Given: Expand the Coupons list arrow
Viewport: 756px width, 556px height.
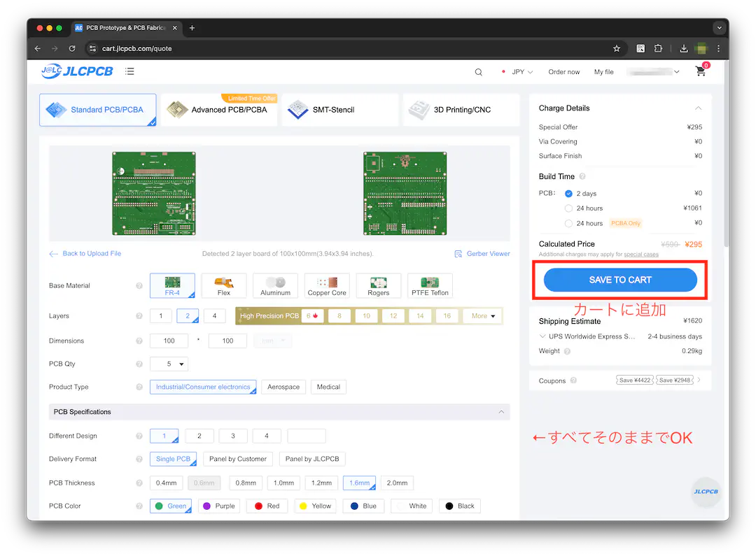Looking at the screenshot, I should click(699, 380).
